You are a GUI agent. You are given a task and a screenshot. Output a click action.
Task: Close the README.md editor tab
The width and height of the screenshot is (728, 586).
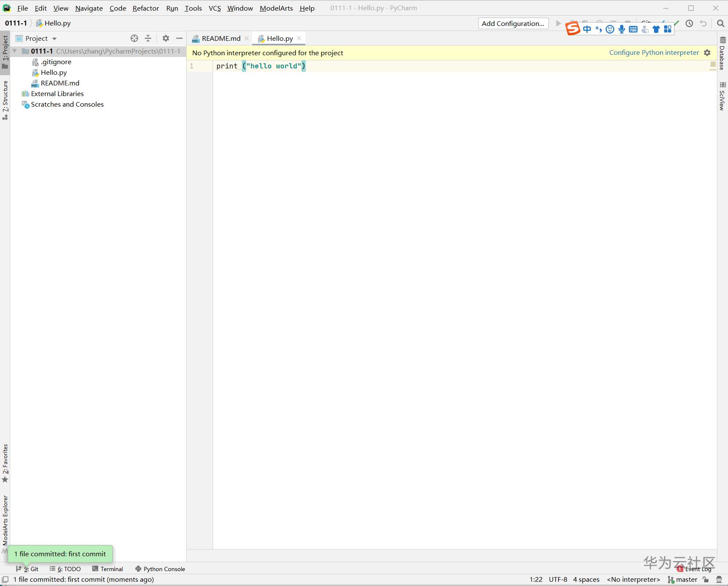pos(247,38)
